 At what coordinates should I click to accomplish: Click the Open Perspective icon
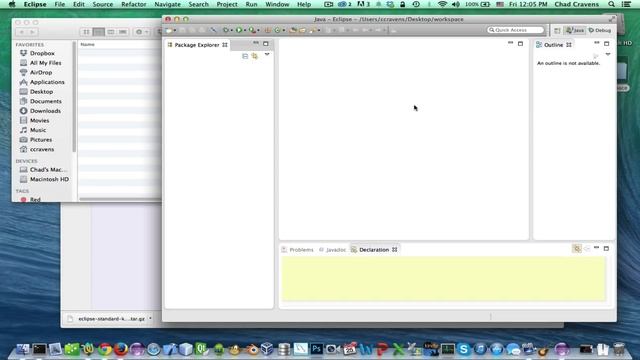pos(557,31)
